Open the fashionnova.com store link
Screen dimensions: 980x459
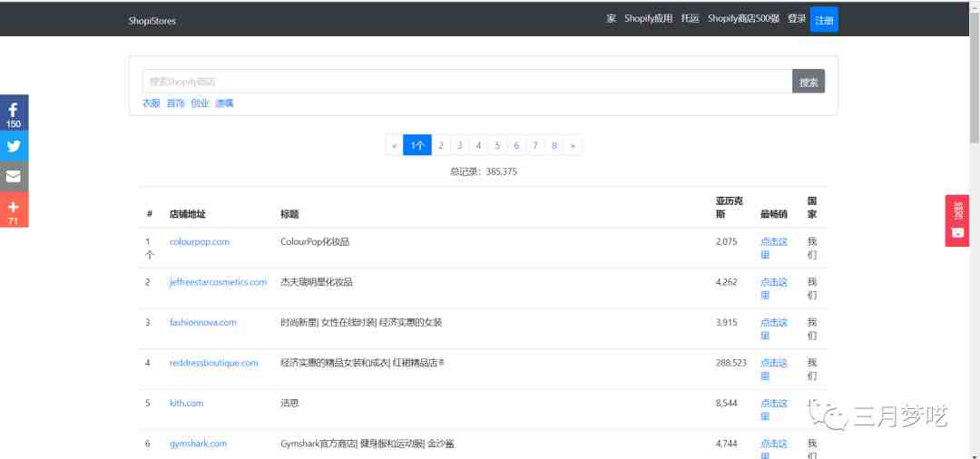(x=203, y=322)
